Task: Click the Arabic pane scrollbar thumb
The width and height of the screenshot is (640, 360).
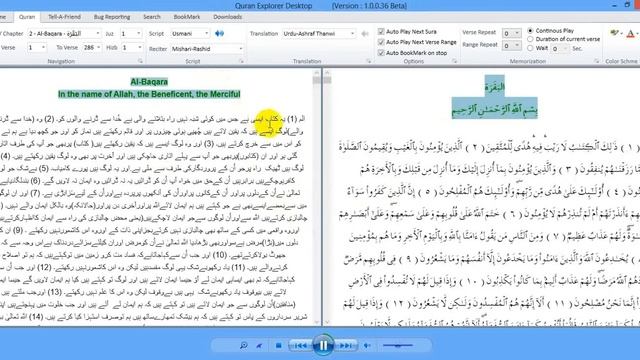Action: tap(327, 80)
